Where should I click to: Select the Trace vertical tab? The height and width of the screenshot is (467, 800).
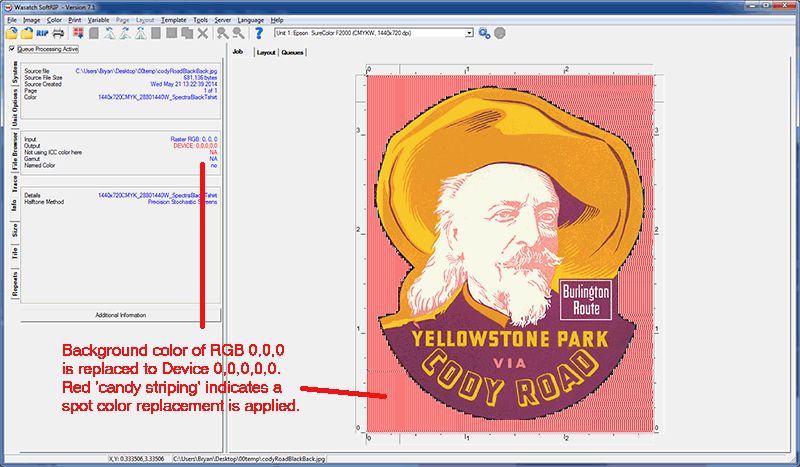coord(15,184)
